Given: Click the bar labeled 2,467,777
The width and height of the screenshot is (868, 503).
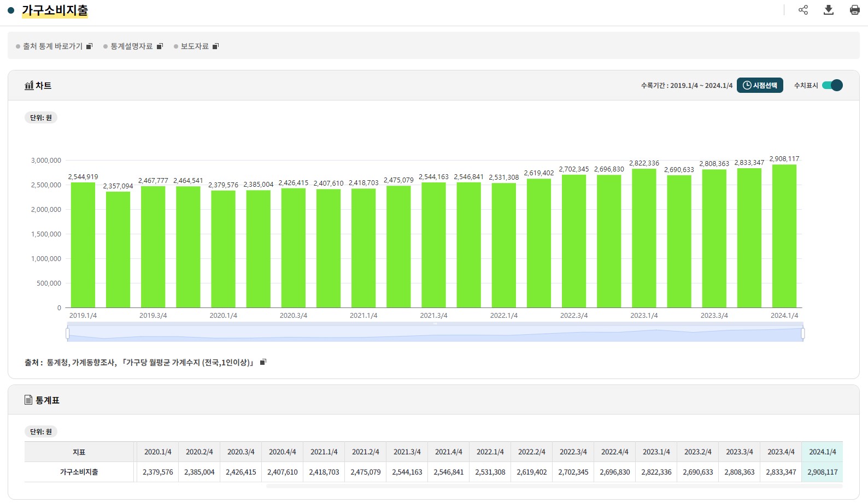Looking at the screenshot, I should point(153,247).
